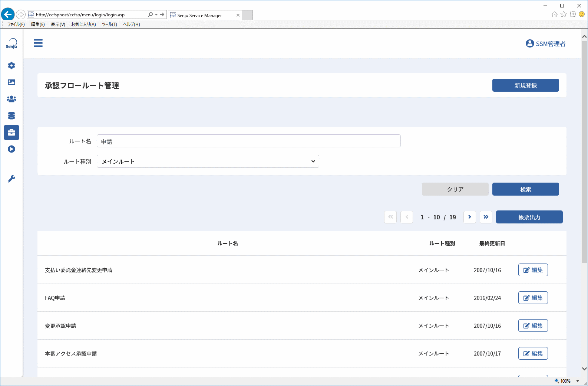588x386 pixels.
Task: Open the browser favorites star icon
Action: pos(564,14)
